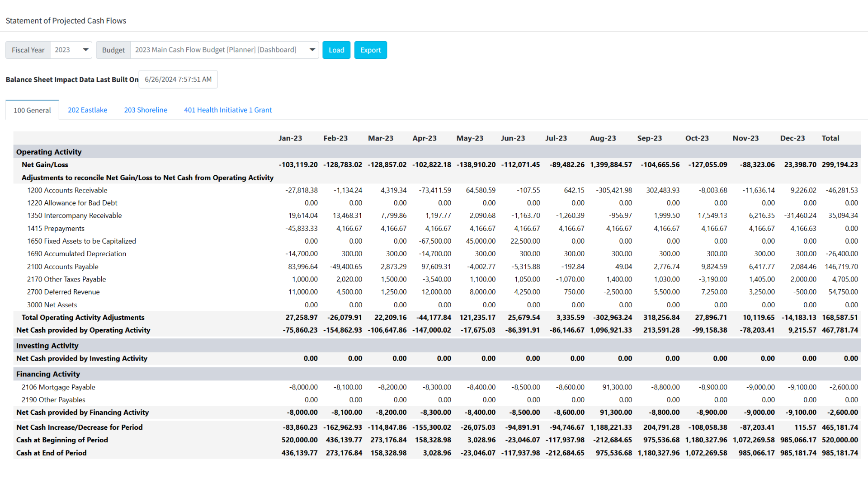
Task: Click the 1200 Accounts Receivable account line
Action: (x=67, y=190)
